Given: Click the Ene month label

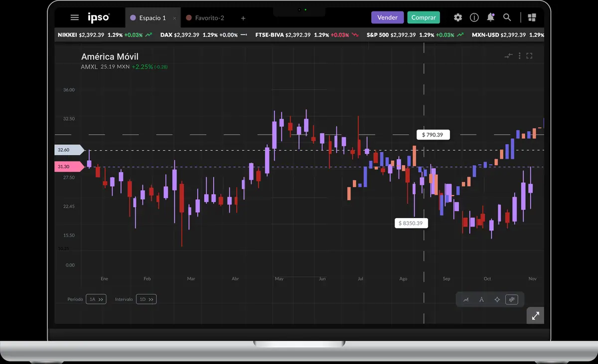Looking at the screenshot, I should click(104, 279).
